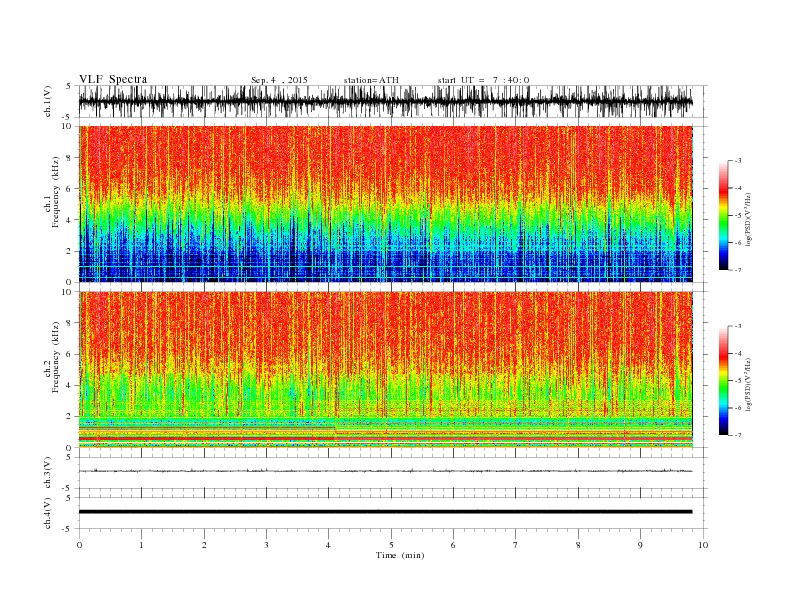
Task: Click the "Time (min)" axis title
Action: pyautogui.click(x=400, y=555)
